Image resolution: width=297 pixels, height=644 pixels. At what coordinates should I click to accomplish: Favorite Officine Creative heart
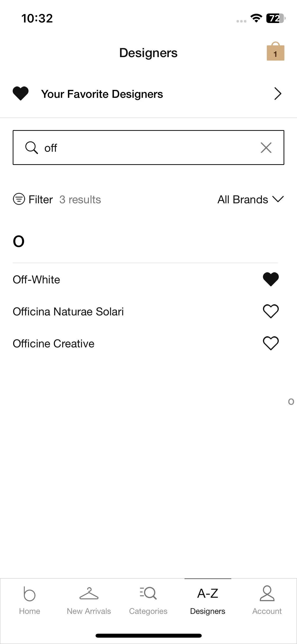(271, 343)
